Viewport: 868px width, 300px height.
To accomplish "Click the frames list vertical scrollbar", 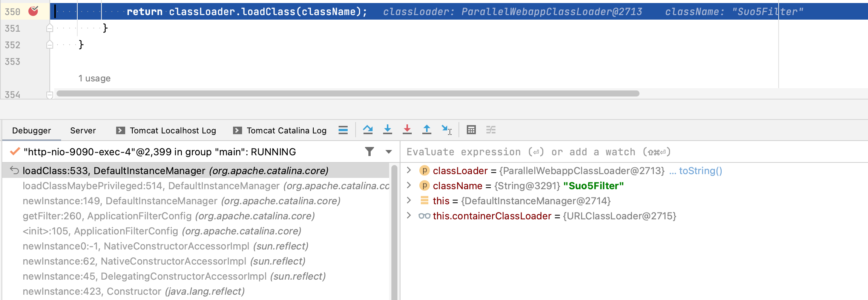I will click(x=394, y=232).
